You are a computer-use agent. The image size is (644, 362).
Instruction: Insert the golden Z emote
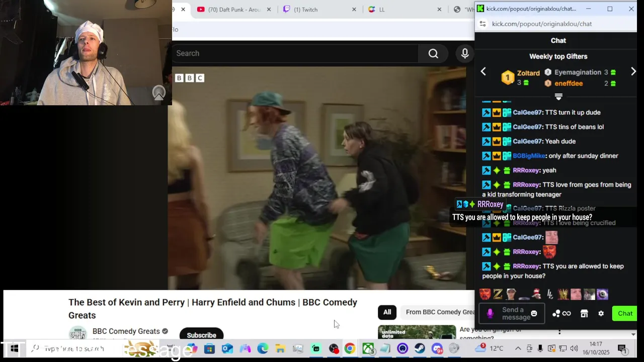(498, 294)
